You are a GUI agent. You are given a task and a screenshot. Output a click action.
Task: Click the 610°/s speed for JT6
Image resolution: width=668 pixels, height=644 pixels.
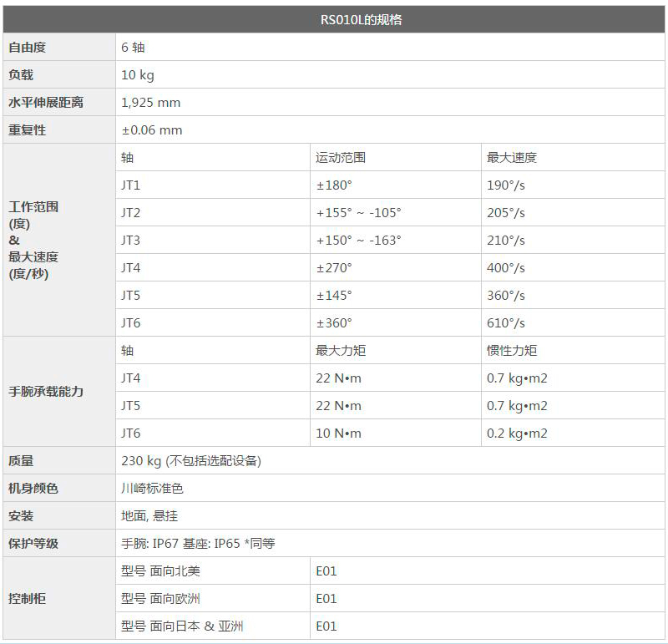click(506, 322)
